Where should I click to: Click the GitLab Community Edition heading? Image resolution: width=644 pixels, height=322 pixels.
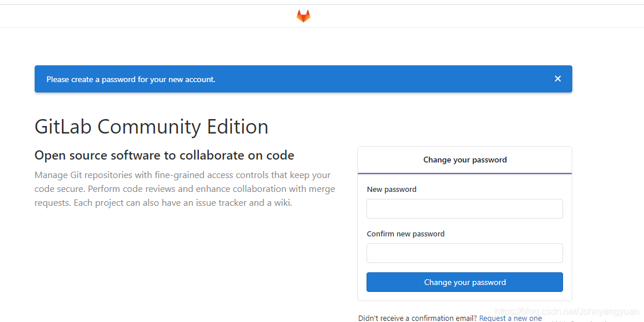coord(151,127)
